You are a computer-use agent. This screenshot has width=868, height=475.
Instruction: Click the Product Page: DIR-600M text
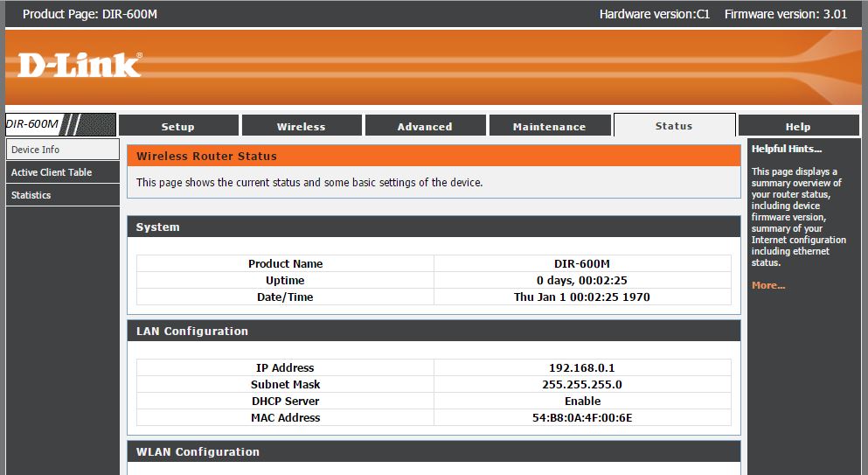tap(90, 14)
